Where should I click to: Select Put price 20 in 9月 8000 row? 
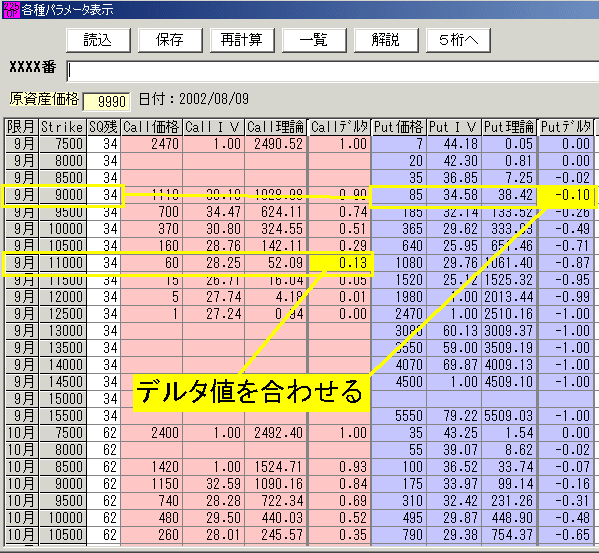(x=398, y=161)
